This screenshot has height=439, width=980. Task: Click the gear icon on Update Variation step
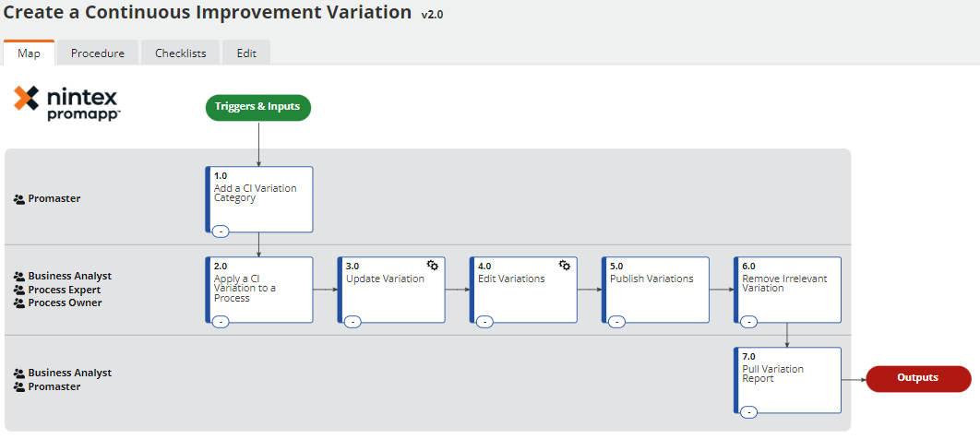433,266
